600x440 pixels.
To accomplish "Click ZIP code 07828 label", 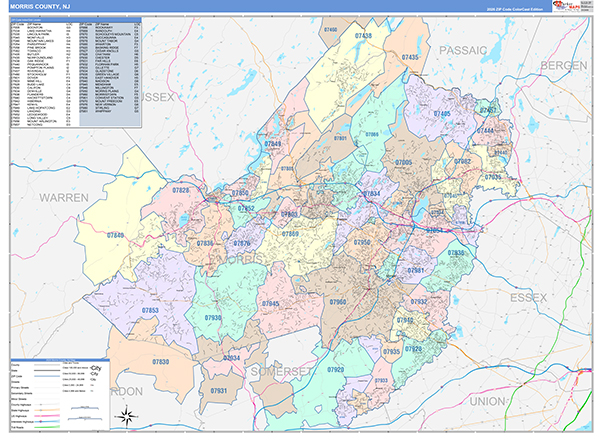I will point(181,190).
